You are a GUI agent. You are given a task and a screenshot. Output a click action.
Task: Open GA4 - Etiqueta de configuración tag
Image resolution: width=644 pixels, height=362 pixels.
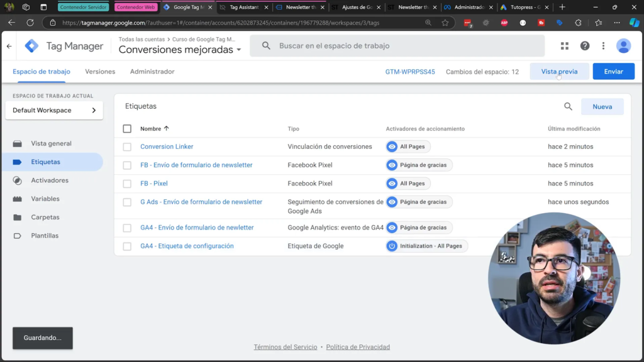(x=187, y=246)
